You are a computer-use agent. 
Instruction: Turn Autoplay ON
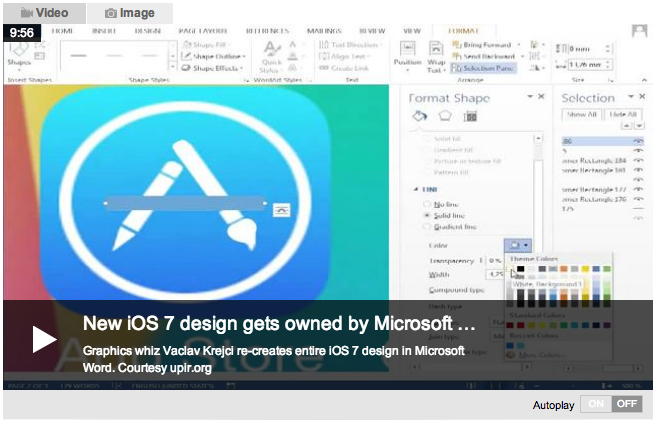596,404
